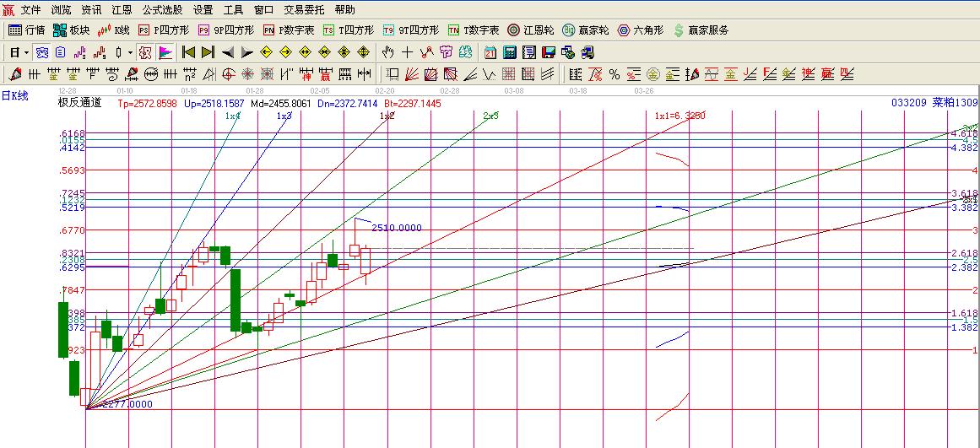Click the 赢家服务 service button
This screenshot has width=980, height=448.
click(x=701, y=30)
